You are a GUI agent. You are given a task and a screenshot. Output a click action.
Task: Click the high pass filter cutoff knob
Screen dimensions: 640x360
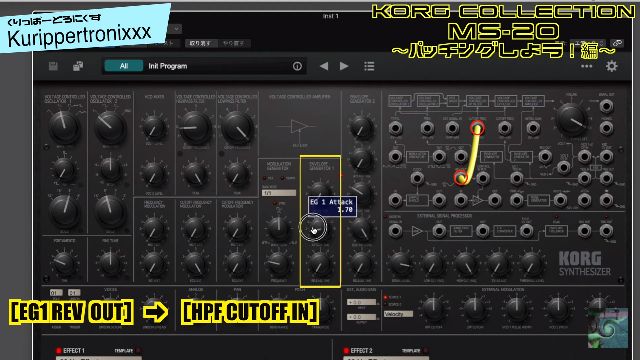[x=195, y=127]
